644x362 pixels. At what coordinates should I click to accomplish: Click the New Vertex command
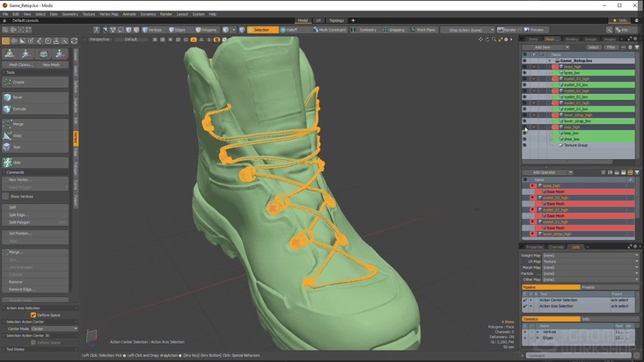click(35, 180)
